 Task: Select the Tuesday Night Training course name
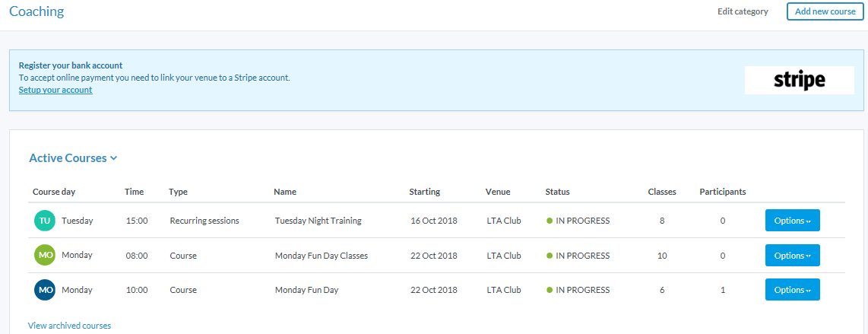[x=318, y=221]
